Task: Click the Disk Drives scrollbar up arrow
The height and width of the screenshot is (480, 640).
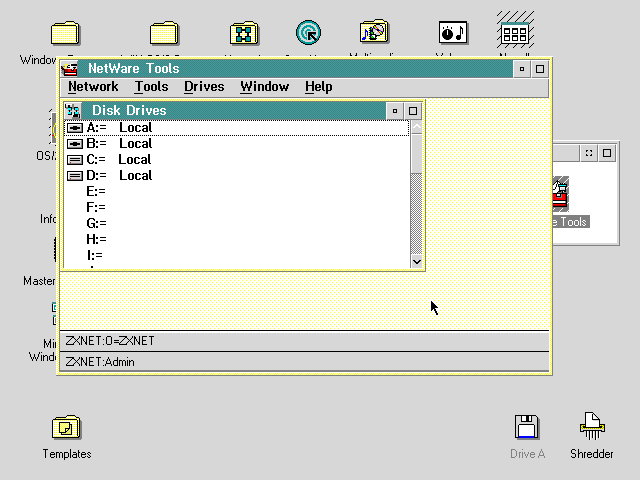Action: pyautogui.click(x=417, y=127)
